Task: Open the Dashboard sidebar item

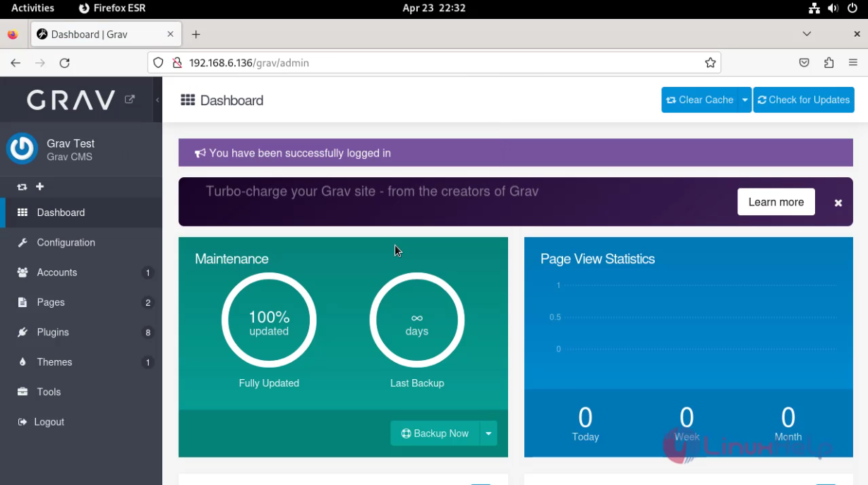Action: click(x=81, y=212)
